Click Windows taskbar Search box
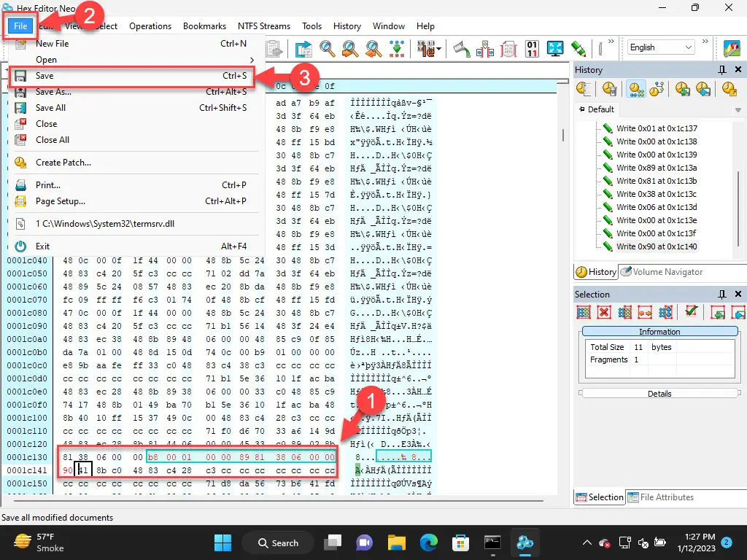This screenshot has height=560, width=747. tap(279, 542)
